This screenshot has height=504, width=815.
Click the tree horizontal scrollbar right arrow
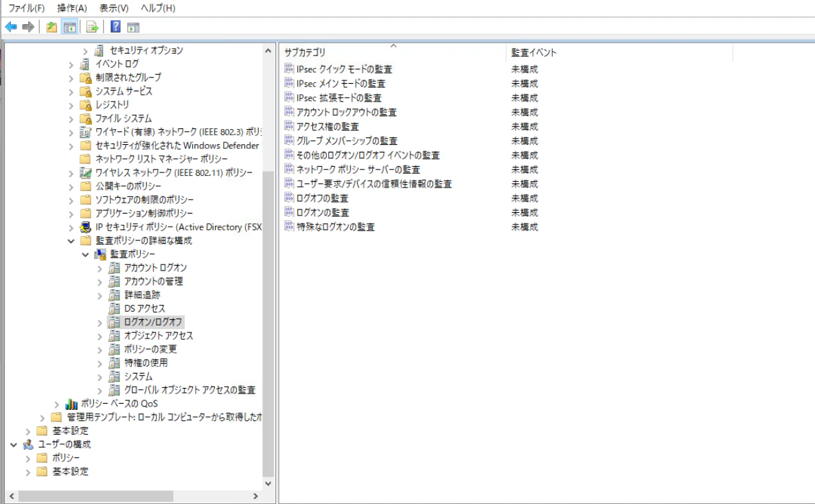click(x=255, y=496)
